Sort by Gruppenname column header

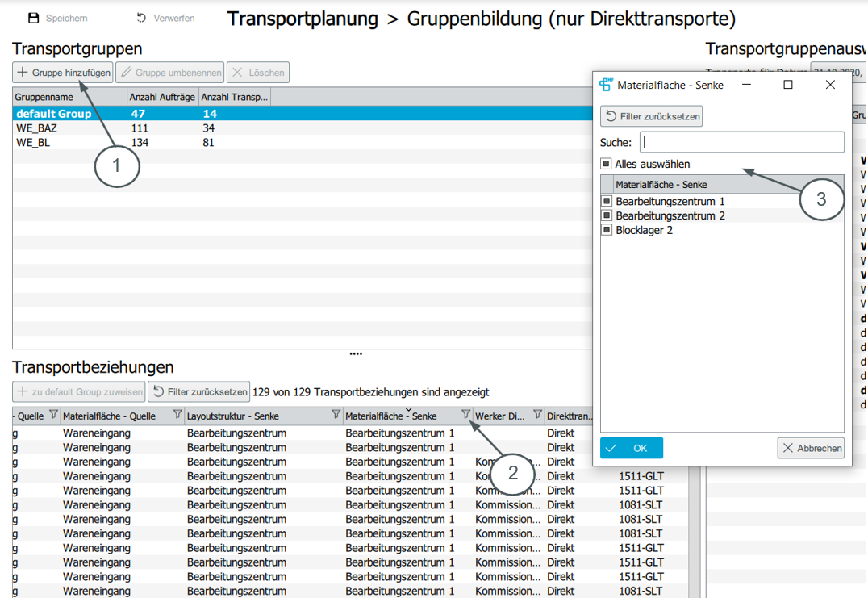coord(69,97)
